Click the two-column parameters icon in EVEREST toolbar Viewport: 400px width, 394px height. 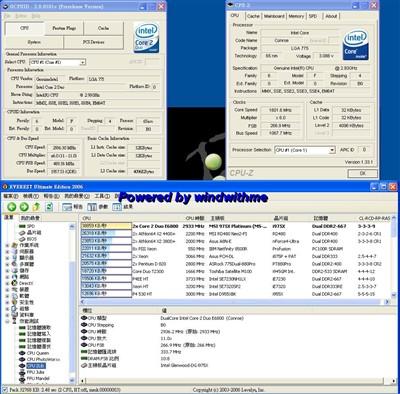tap(92, 207)
